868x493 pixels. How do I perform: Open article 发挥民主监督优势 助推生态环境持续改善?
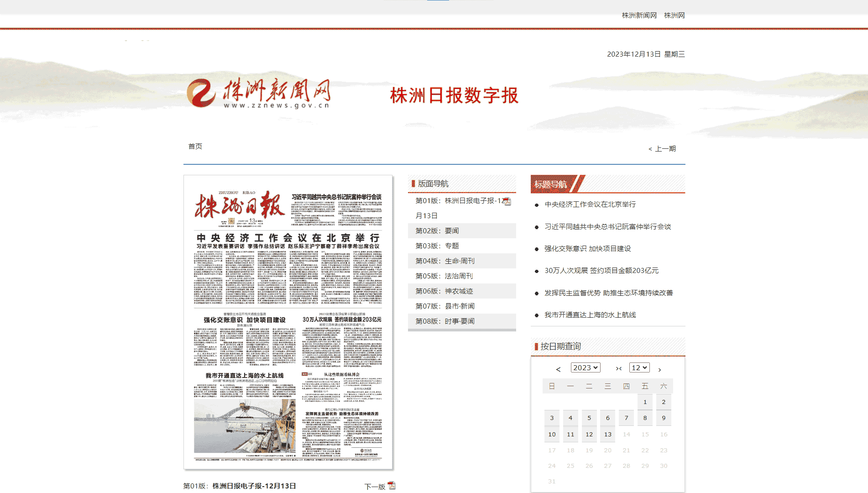[609, 293]
